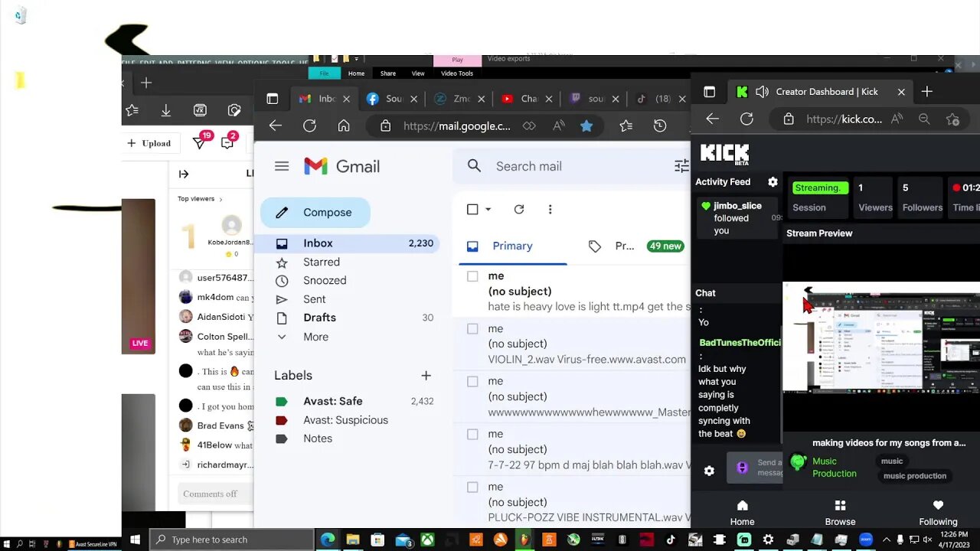Click the Kick BETA logo
This screenshot has width=980, height=551.
pyautogui.click(x=724, y=153)
